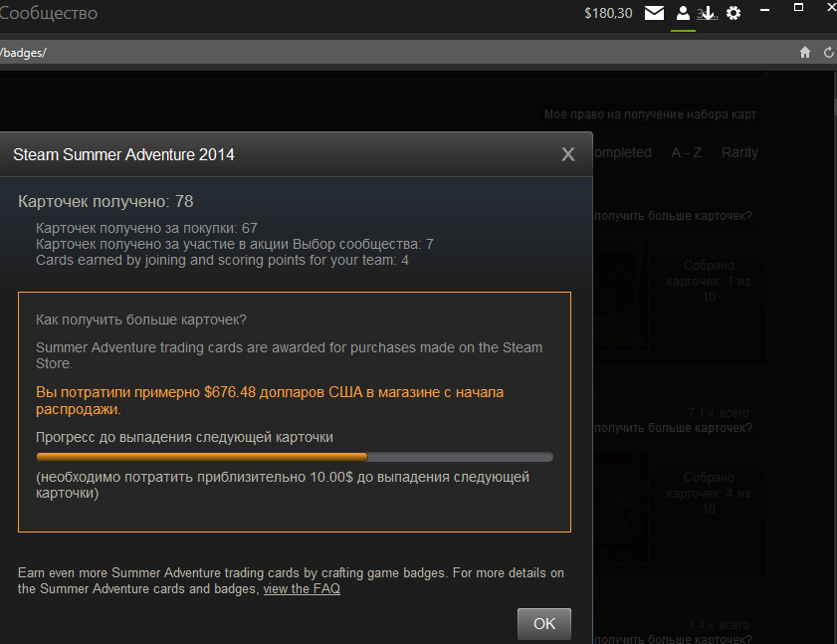Open the inbox envelope icon

coord(654,13)
